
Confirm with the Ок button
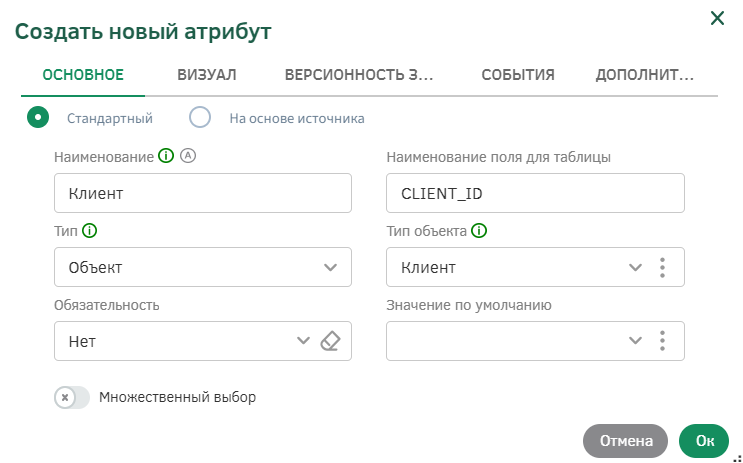(x=705, y=441)
